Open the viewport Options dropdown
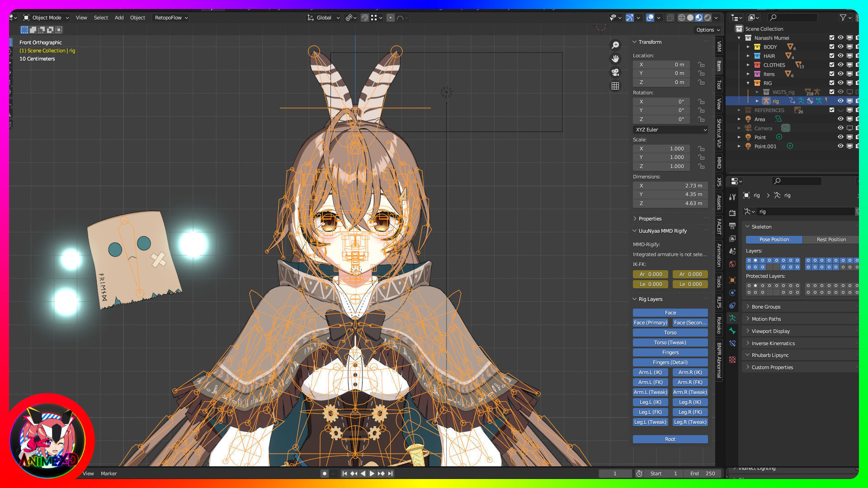The height and width of the screenshot is (488, 868). coord(708,30)
